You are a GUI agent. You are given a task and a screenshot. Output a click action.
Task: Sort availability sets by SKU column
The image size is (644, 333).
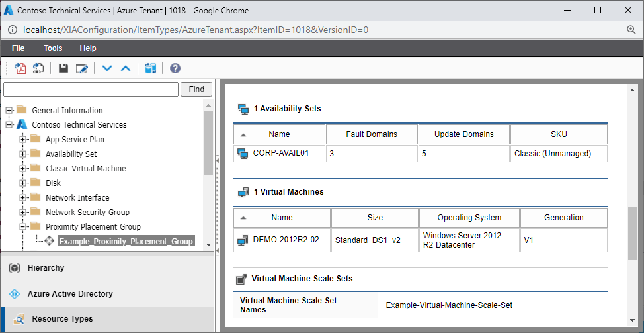pyautogui.click(x=559, y=134)
